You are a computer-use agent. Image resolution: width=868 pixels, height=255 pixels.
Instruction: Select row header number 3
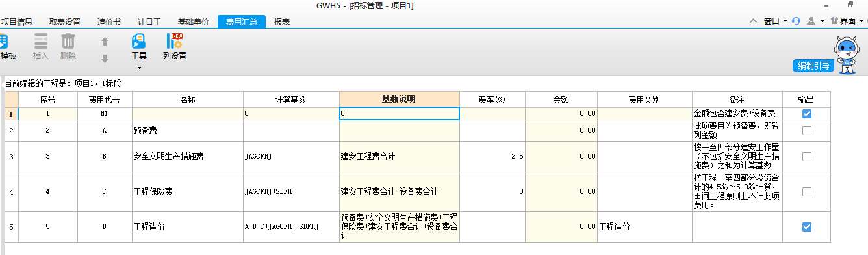(x=11, y=157)
